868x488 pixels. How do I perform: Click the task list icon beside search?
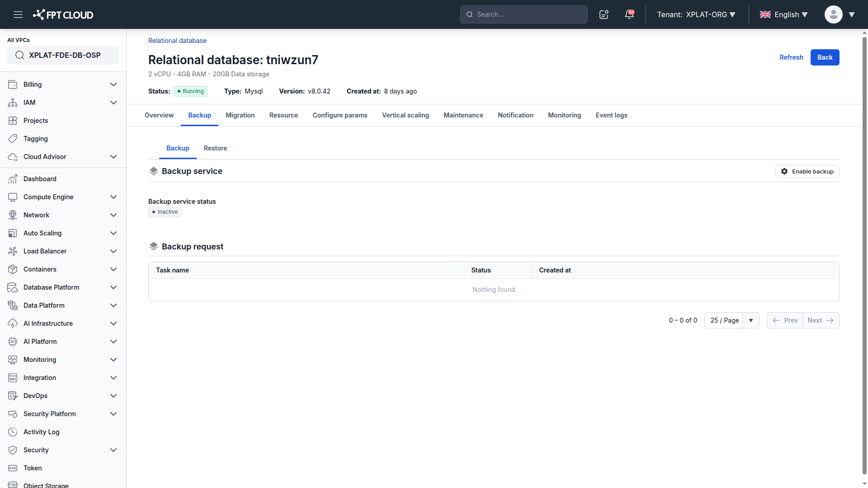pyautogui.click(x=604, y=14)
